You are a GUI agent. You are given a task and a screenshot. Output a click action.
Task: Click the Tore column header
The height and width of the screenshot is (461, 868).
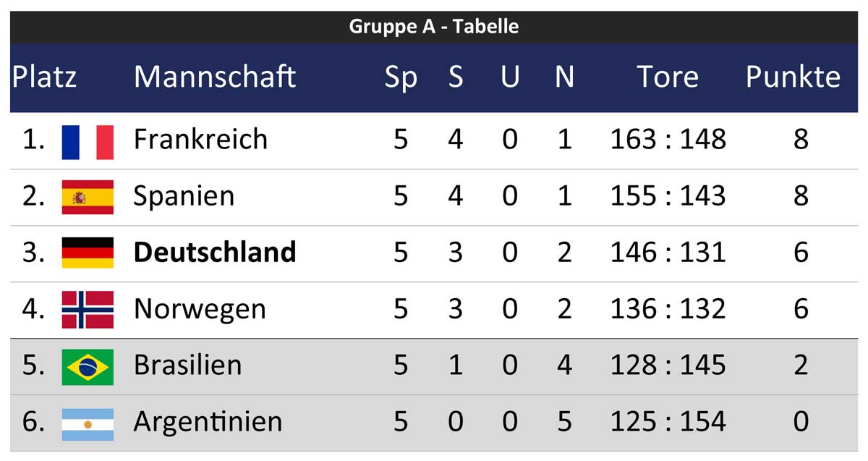point(668,77)
